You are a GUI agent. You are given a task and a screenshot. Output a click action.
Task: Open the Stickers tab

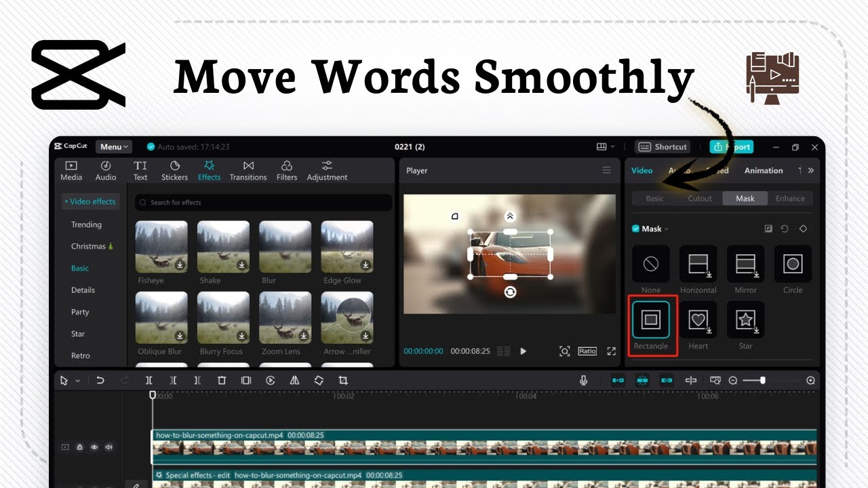[174, 170]
